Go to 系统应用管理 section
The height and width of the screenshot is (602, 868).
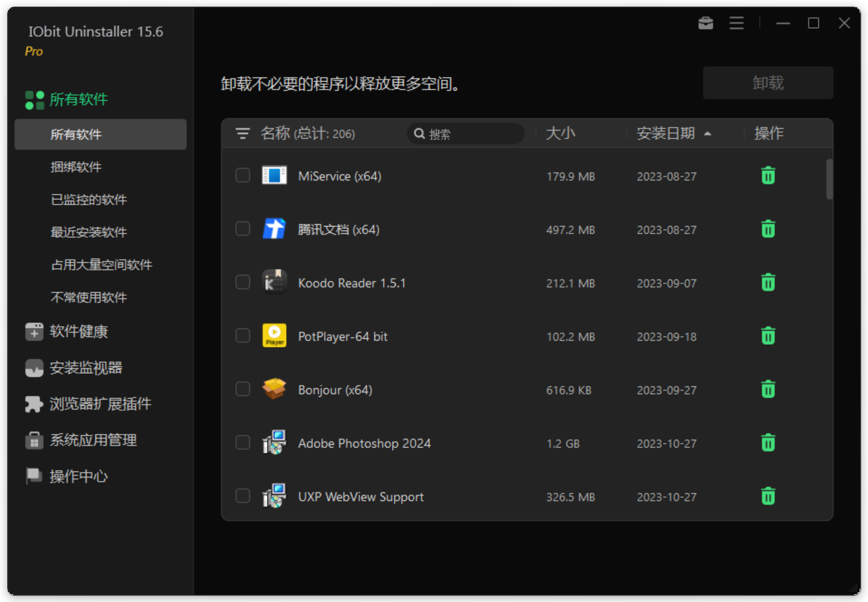pos(93,440)
